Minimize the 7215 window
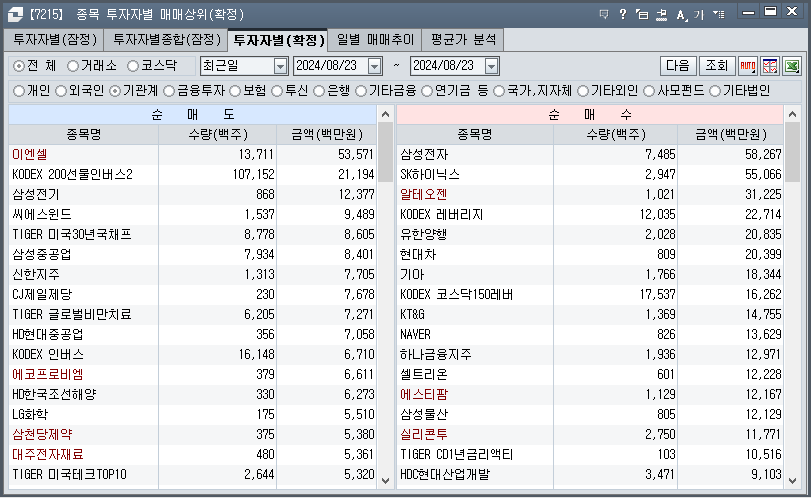This screenshot has height=498, width=811. 748,12
